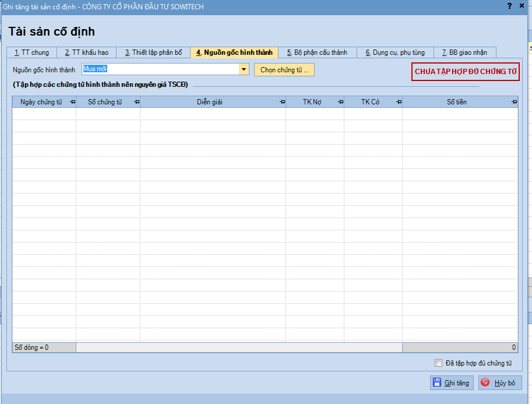
Task: Pin the Số tiền column
Action: pos(514,102)
